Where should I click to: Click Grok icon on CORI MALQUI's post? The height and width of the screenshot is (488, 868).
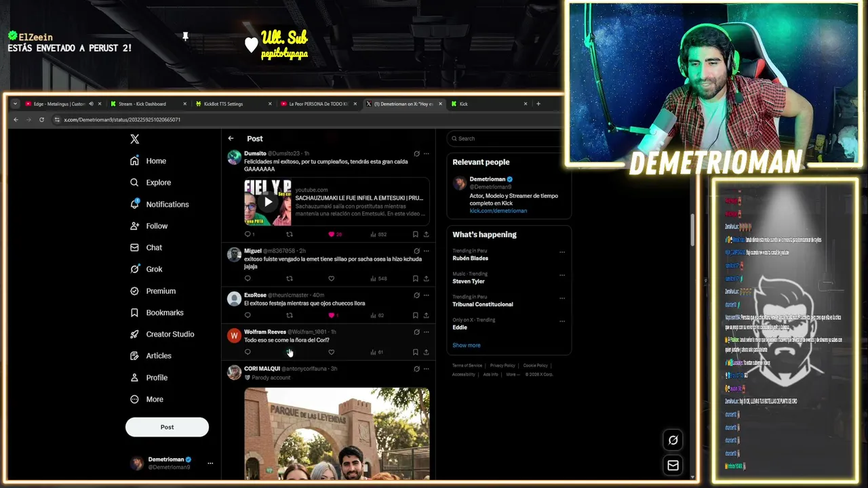[416, 369]
